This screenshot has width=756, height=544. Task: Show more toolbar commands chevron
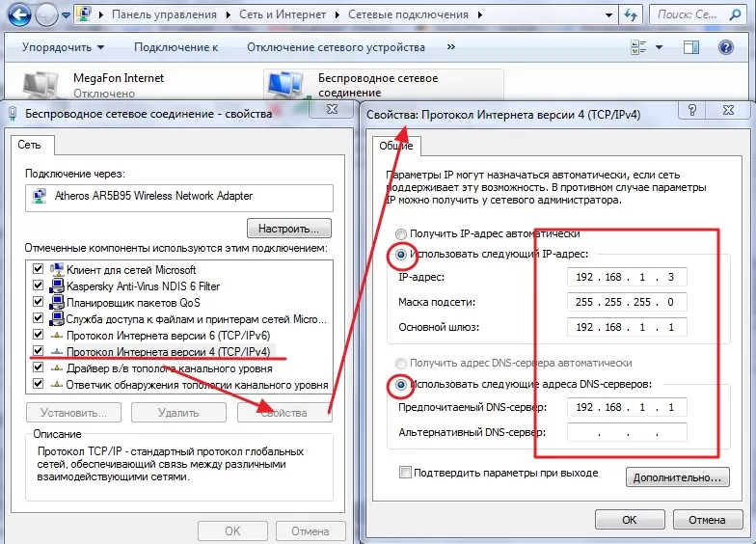[451, 46]
